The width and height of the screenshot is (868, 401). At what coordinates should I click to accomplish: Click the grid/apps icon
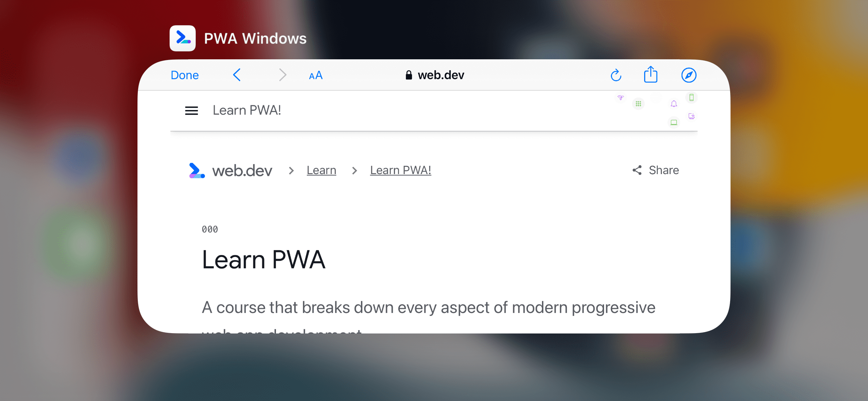(638, 104)
